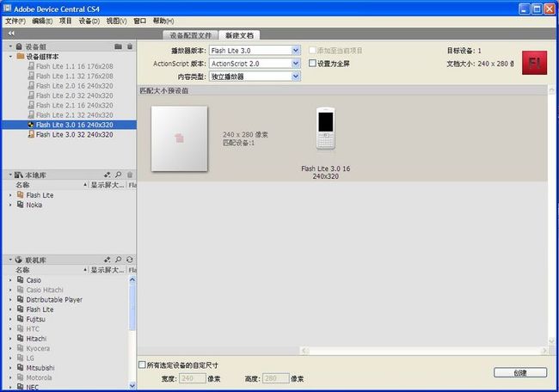Viewport: 559px width, 392px height.
Task: Expand the Casio folder in online library
Action: point(10,280)
